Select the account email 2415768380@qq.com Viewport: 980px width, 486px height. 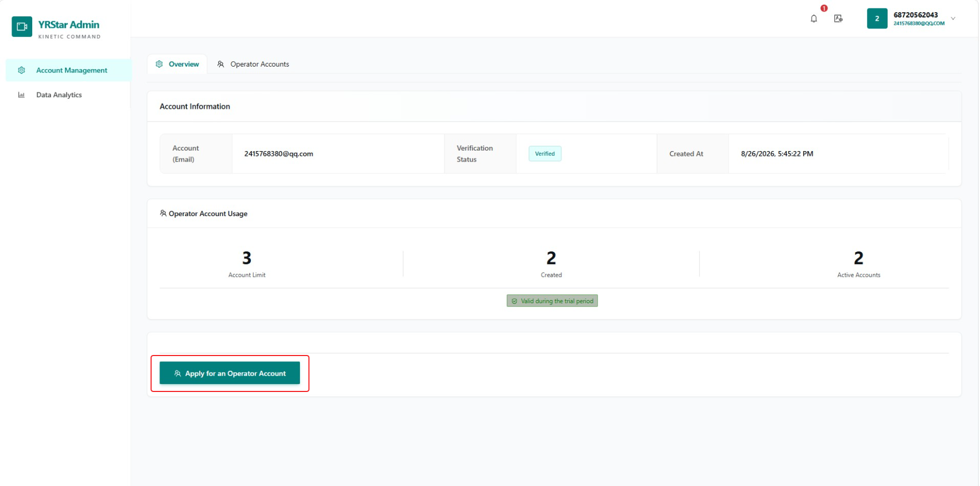[x=279, y=154]
